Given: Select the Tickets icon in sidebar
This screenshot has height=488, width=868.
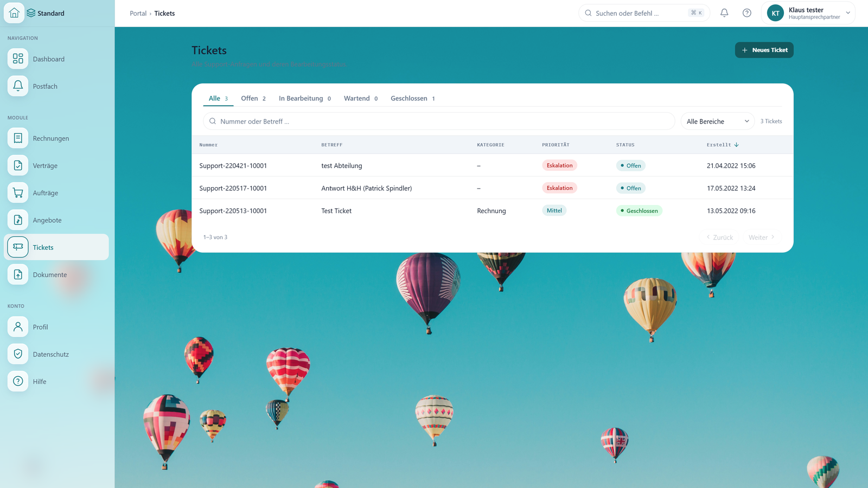Looking at the screenshot, I should tap(18, 247).
